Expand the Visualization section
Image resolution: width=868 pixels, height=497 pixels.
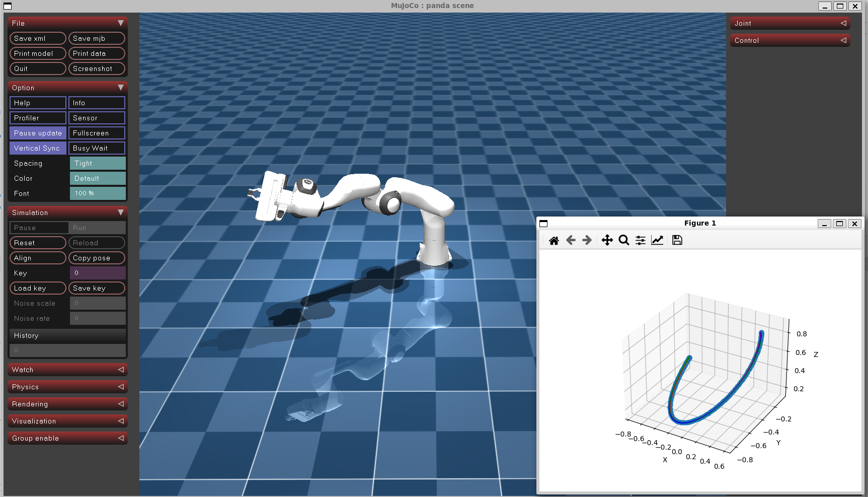click(x=67, y=421)
